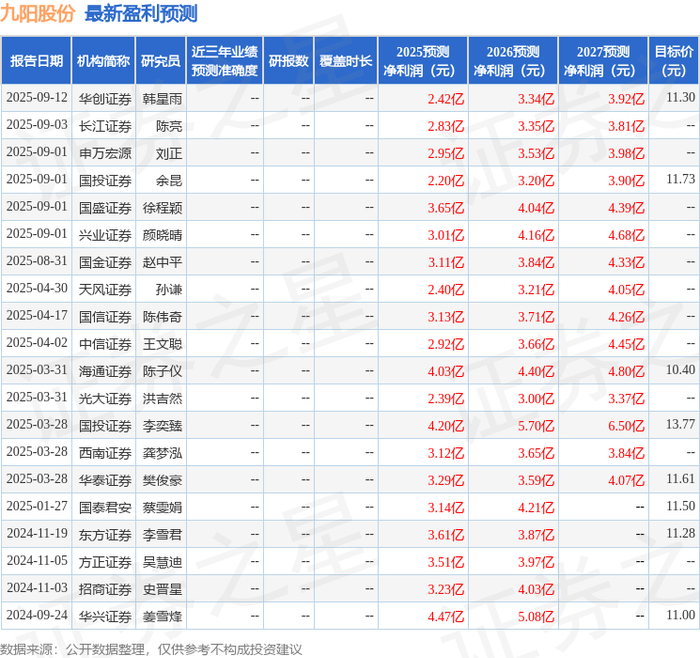Click researcher name 洪吉然
The image size is (700, 658).
162,398
